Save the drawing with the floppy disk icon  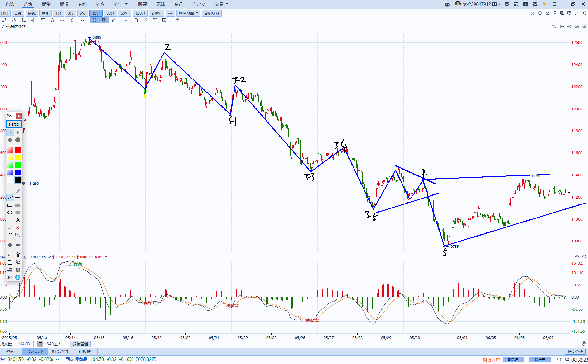point(18,270)
